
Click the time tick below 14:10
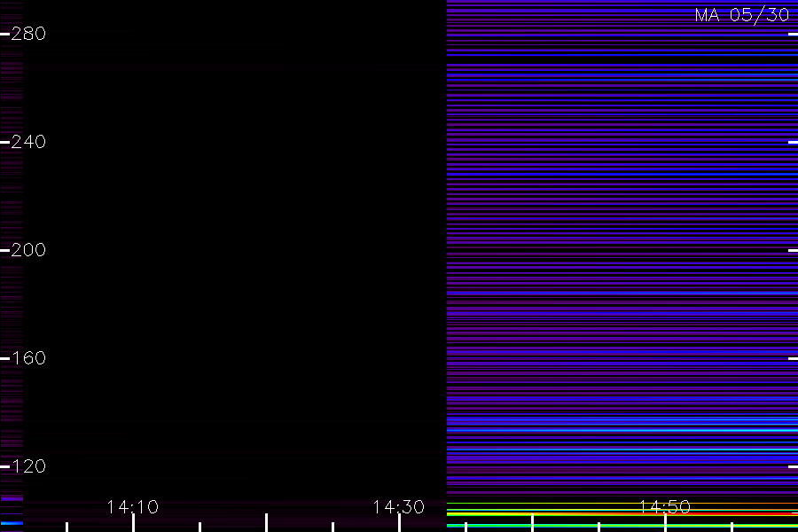click(x=133, y=523)
